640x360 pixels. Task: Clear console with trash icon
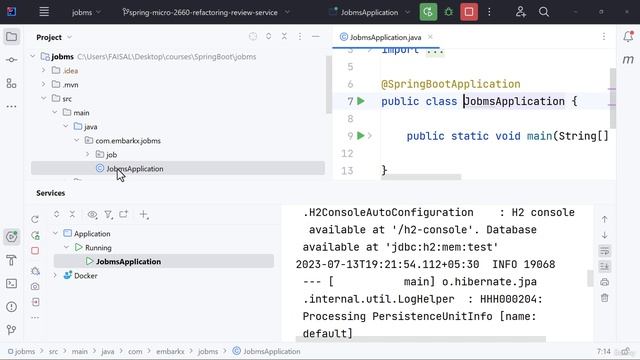[x=604, y=298]
